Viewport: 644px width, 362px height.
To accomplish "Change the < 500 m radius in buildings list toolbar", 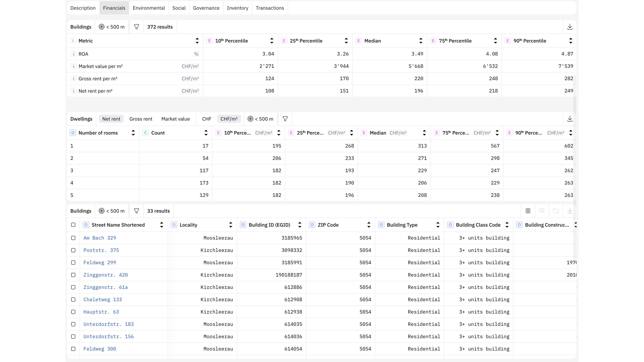I will pyautogui.click(x=112, y=211).
